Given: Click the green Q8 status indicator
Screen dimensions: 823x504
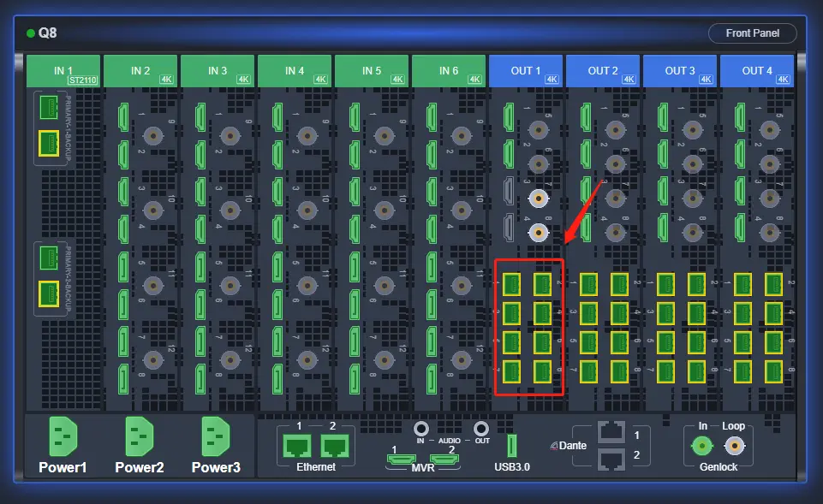Looking at the screenshot, I should coord(31,33).
